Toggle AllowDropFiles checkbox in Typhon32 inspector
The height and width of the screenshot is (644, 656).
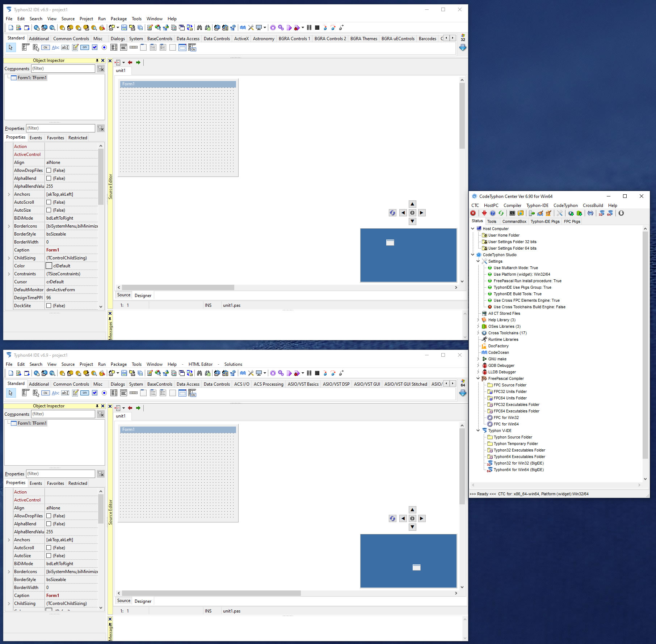(x=49, y=170)
